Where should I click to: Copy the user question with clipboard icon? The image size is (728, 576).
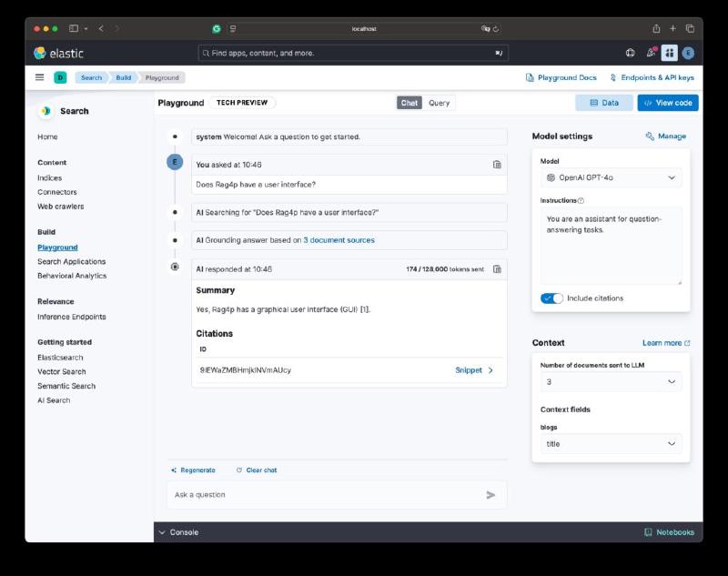click(x=497, y=165)
